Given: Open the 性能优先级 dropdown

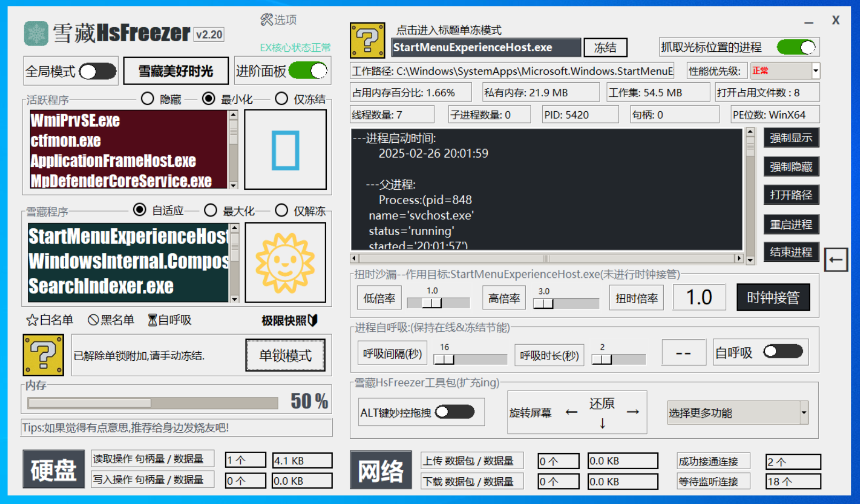Looking at the screenshot, I should click(x=815, y=71).
